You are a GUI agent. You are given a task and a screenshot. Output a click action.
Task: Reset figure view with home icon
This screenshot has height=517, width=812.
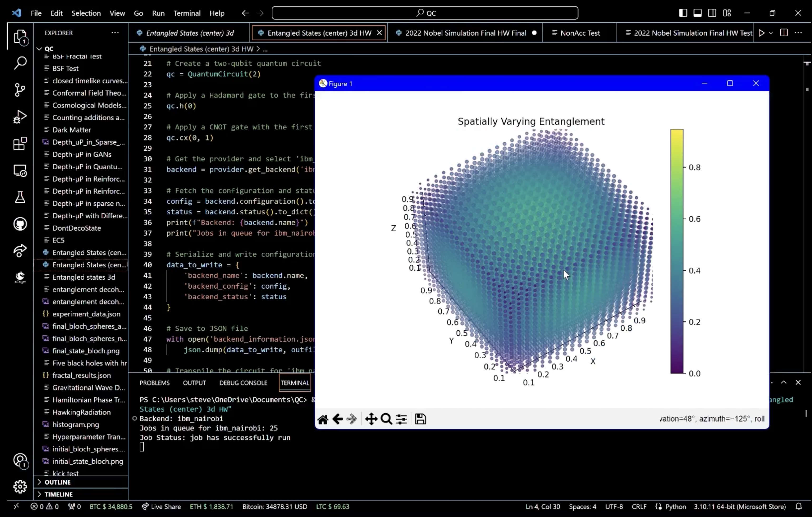coord(323,419)
